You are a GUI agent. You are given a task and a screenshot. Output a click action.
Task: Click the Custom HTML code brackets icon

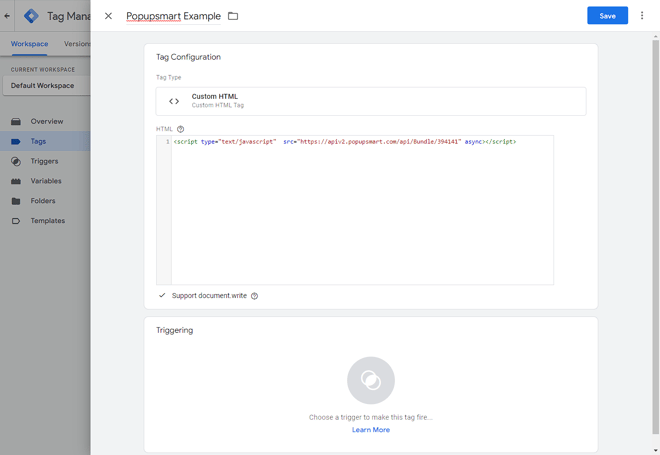[x=174, y=101]
